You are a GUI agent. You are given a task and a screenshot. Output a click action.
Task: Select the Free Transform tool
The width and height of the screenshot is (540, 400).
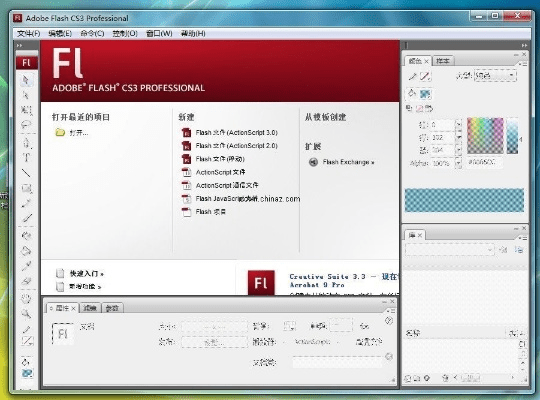pos(26,110)
